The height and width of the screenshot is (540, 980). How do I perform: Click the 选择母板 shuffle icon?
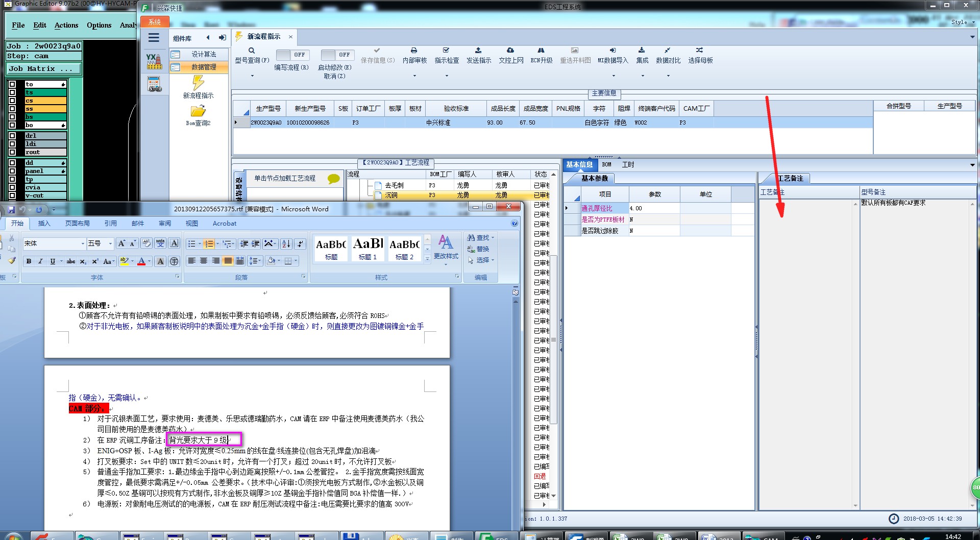pos(699,51)
